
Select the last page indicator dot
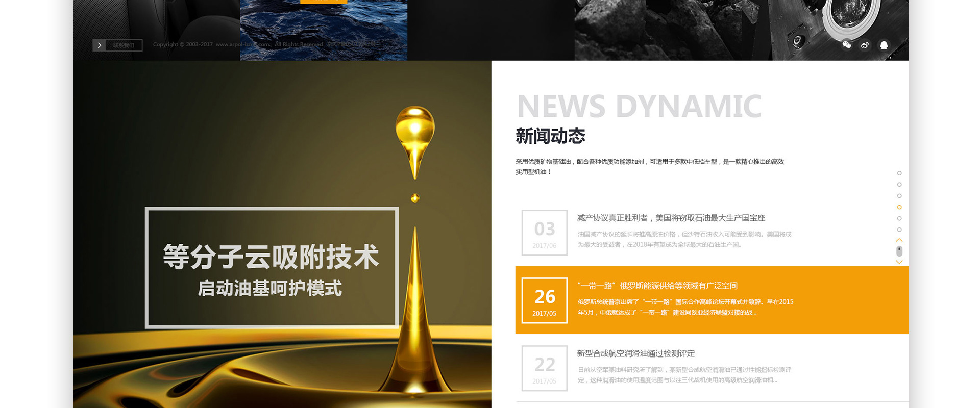tap(899, 229)
